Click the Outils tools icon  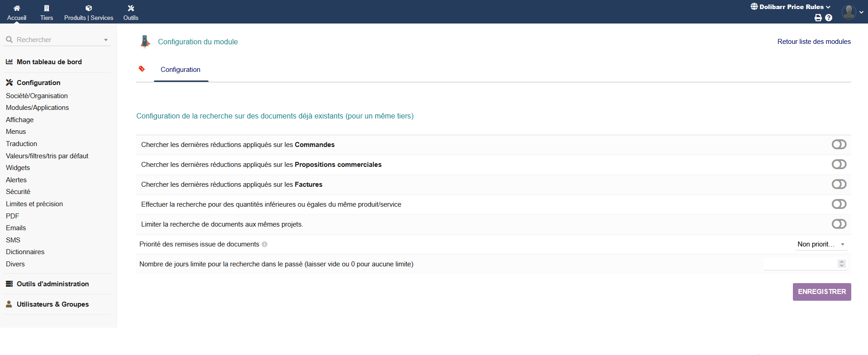tap(131, 8)
